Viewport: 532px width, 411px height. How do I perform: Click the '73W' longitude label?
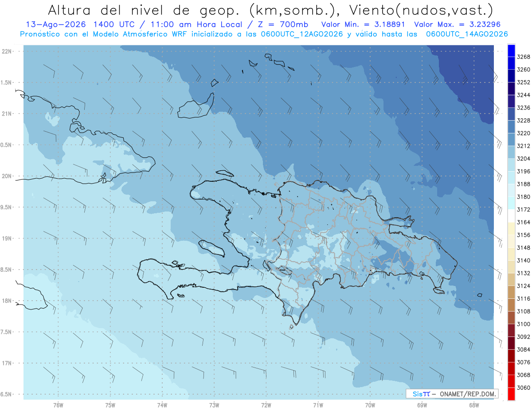214,405
